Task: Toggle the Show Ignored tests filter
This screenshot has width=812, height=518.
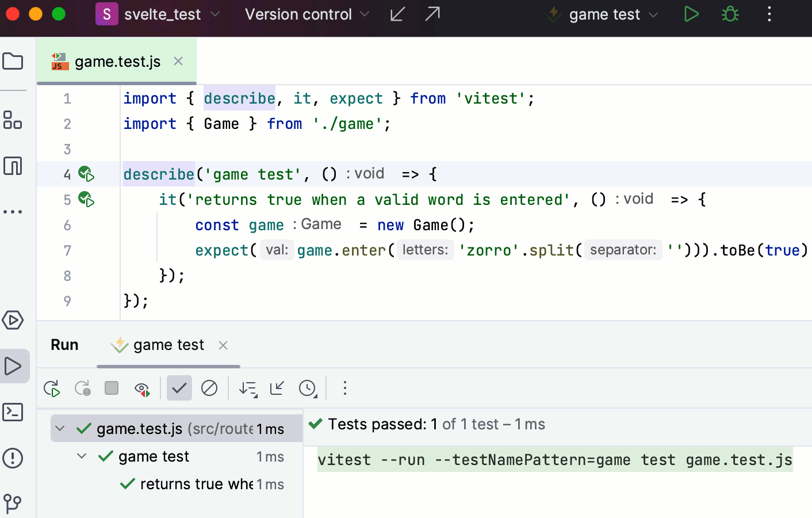Action: (x=209, y=388)
